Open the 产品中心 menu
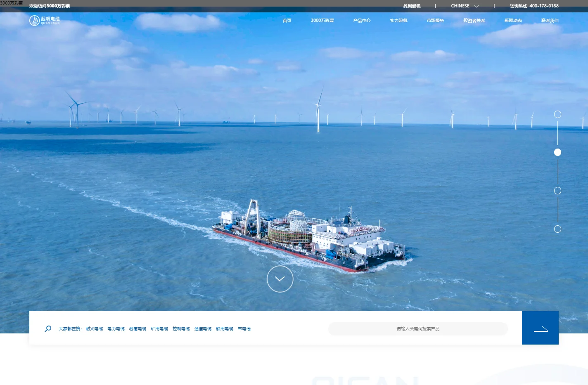Viewport: 588px width, 385px height. point(362,21)
